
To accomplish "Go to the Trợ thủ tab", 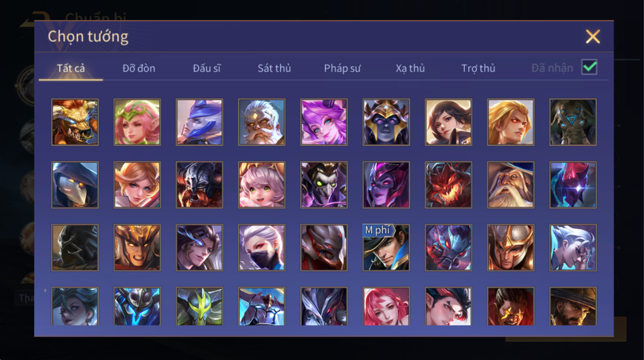I will tap(478, 68).
